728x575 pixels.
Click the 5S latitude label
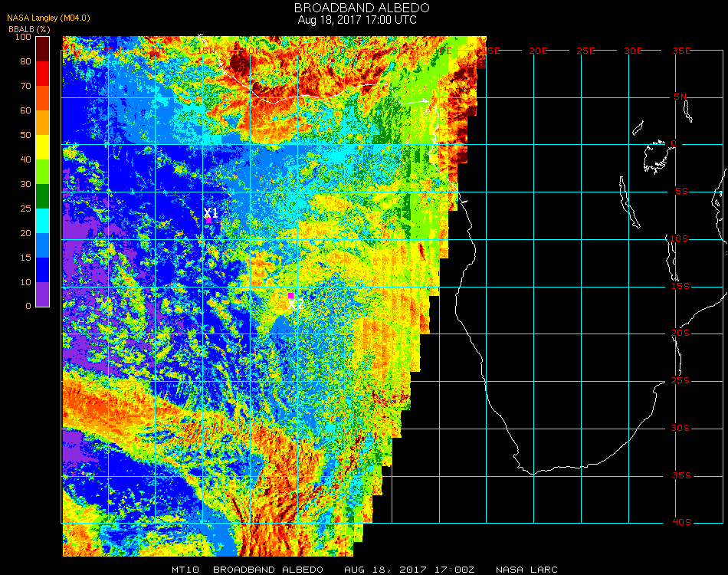tap(681, 192)
